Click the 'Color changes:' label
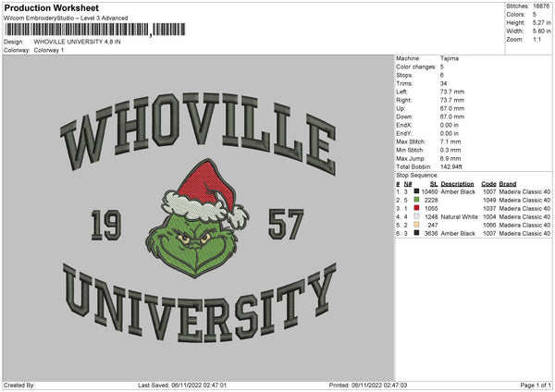The width and height of the screenshot is (555, 392). (x=416, y=67)
